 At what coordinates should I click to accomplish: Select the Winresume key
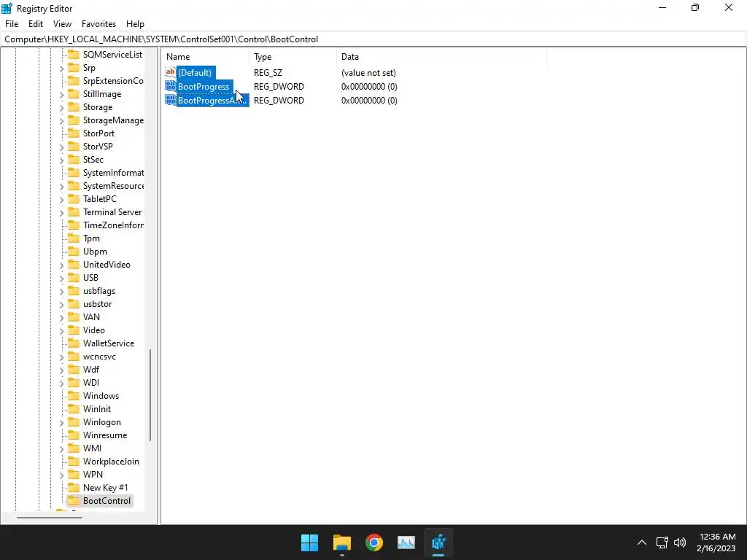[x=105, y=435]
